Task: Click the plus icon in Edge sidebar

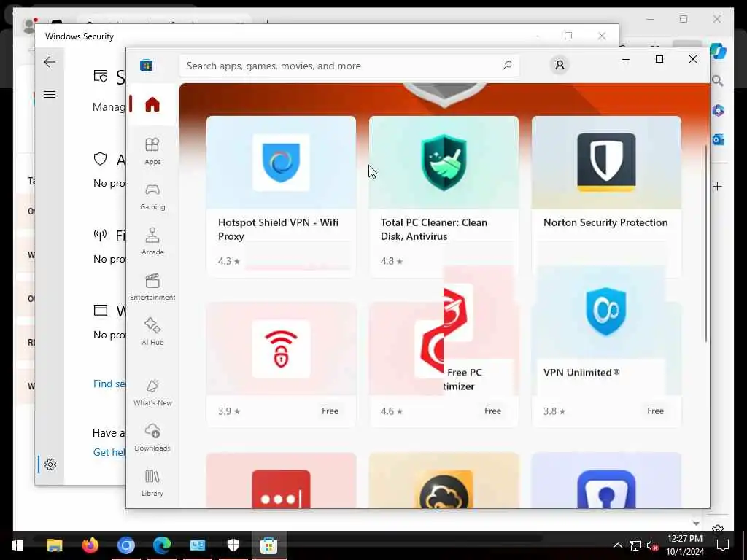Action: tap(718, 186)
